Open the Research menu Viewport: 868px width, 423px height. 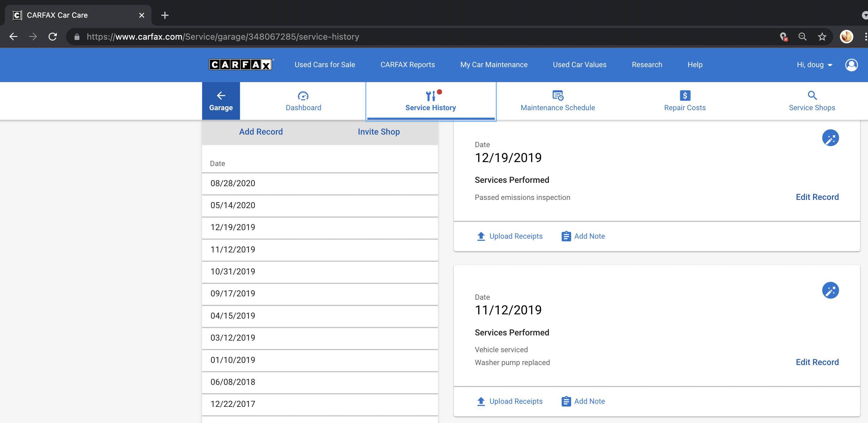point(647,65)
